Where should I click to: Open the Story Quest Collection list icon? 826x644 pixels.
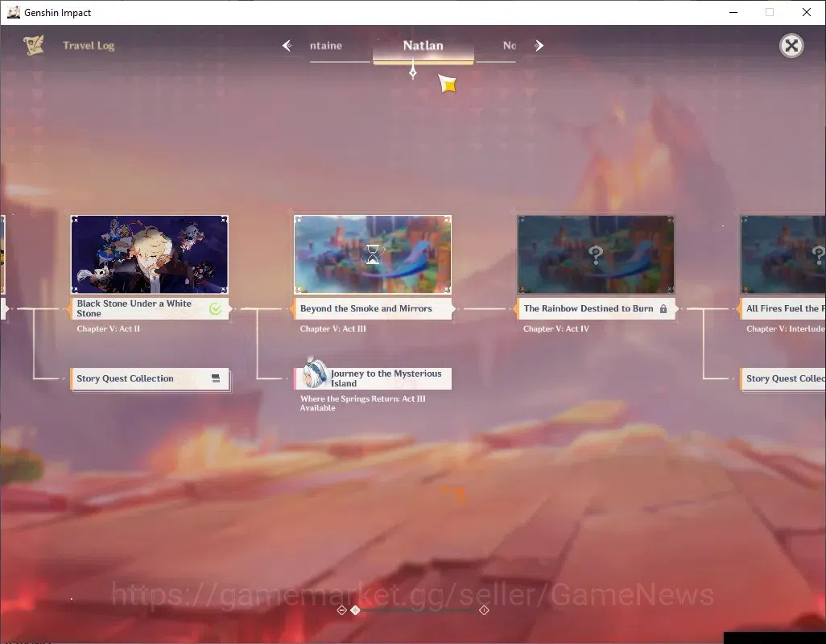coord(216,378)
